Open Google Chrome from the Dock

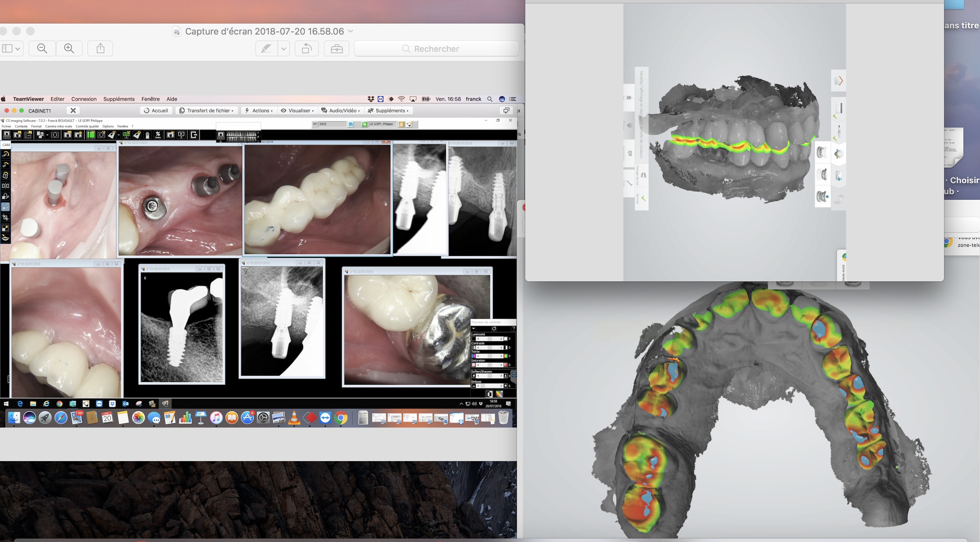(341, 418)
